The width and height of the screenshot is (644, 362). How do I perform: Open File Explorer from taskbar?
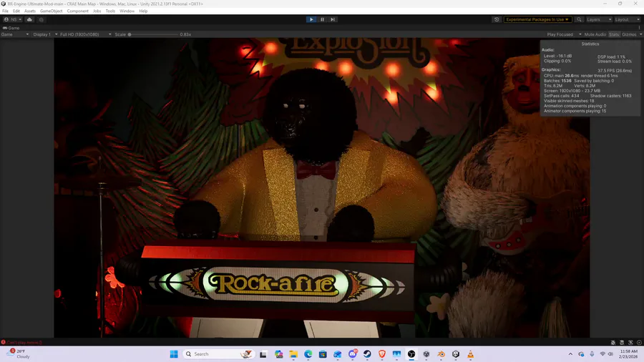click(x=293, y=354)
